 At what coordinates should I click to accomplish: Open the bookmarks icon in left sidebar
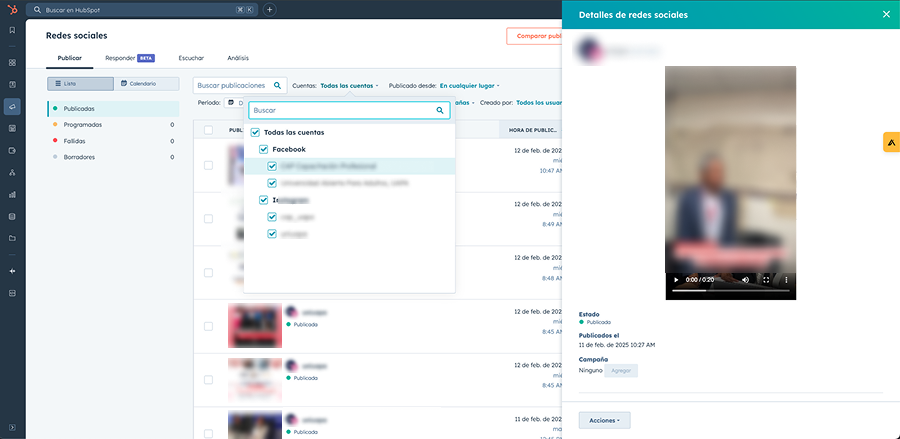click(12, 30)
